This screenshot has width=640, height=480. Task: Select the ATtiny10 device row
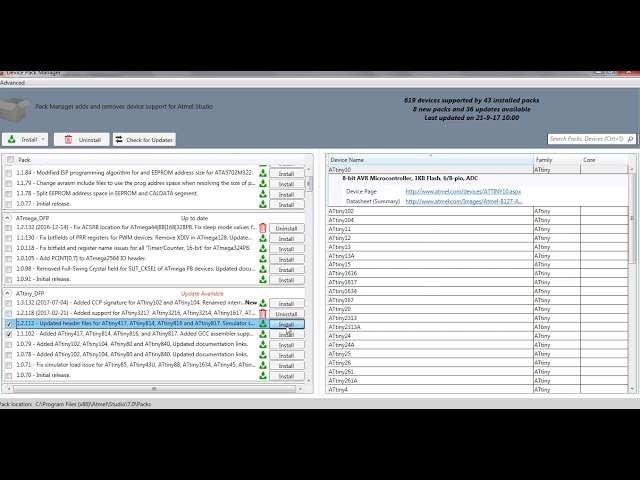tap(478, 169)
